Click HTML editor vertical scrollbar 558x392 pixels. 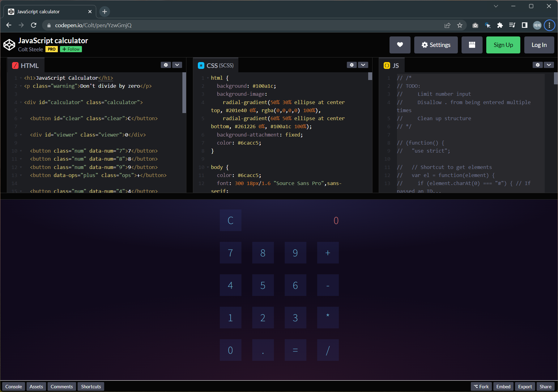pyautogui.click(x=184, y=93)
